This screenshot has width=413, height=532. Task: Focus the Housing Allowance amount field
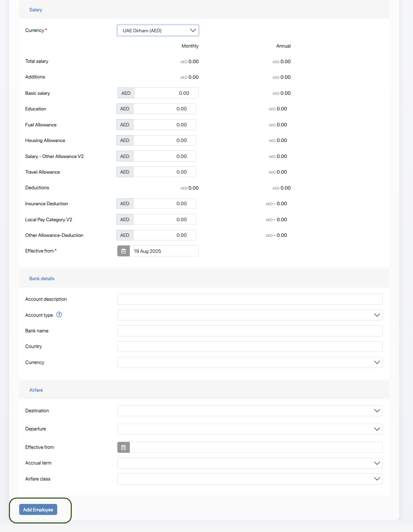pyautogui.click(x=164, y=141)
